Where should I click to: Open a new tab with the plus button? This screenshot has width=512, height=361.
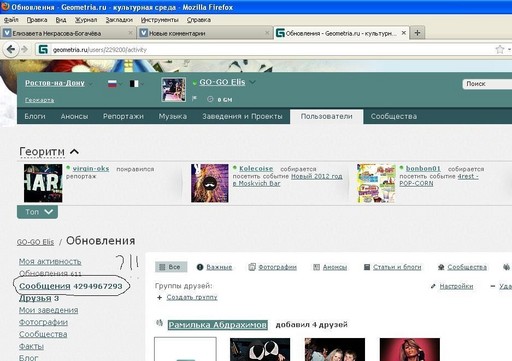[x=417, y=33]
